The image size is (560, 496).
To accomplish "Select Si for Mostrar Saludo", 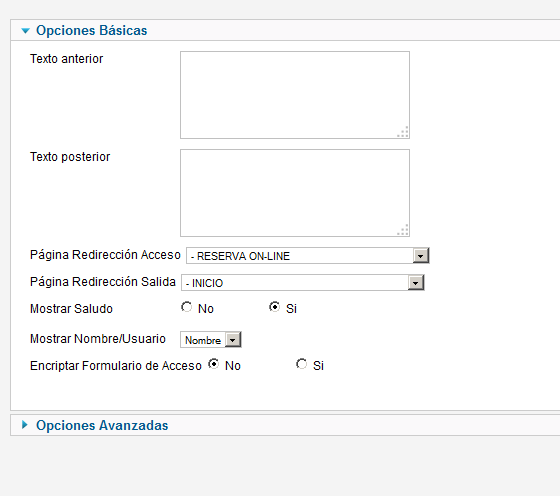I will click(274, 307).
